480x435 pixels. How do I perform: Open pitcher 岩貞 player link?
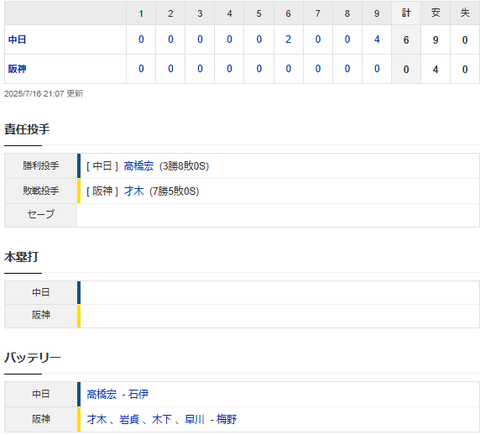pos(129,419)
